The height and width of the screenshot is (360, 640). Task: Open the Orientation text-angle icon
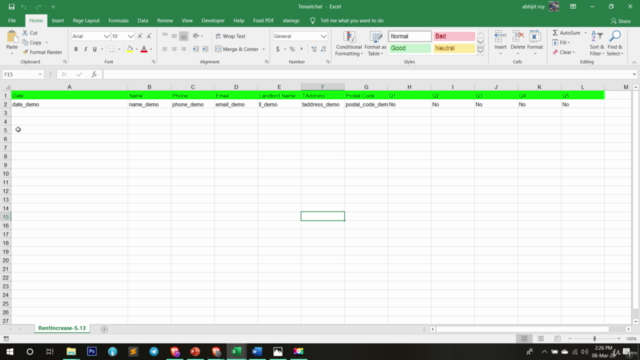click(x=196, y=36)
